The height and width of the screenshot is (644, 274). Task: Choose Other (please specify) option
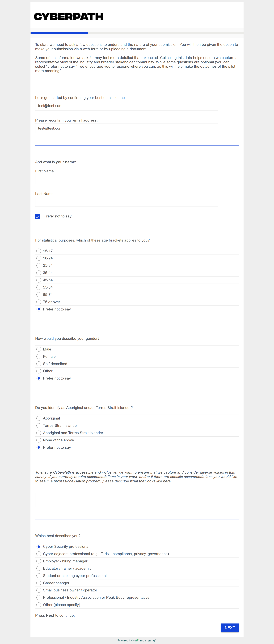[39, 605]
